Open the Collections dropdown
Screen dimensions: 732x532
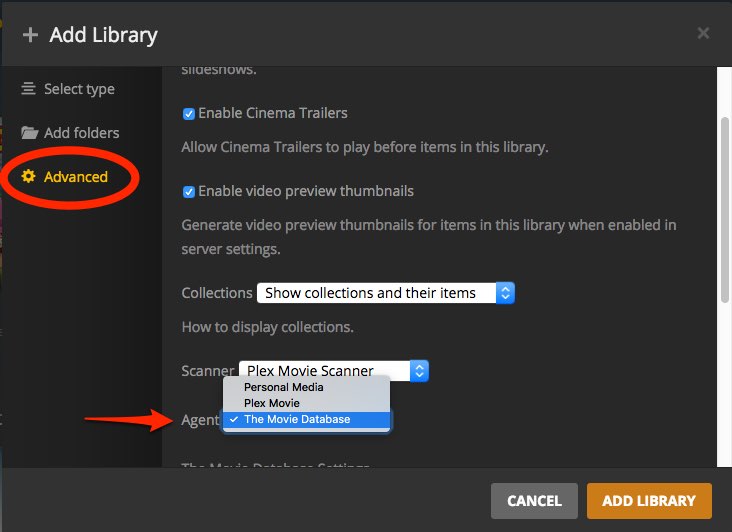click(x=386, y=293)
